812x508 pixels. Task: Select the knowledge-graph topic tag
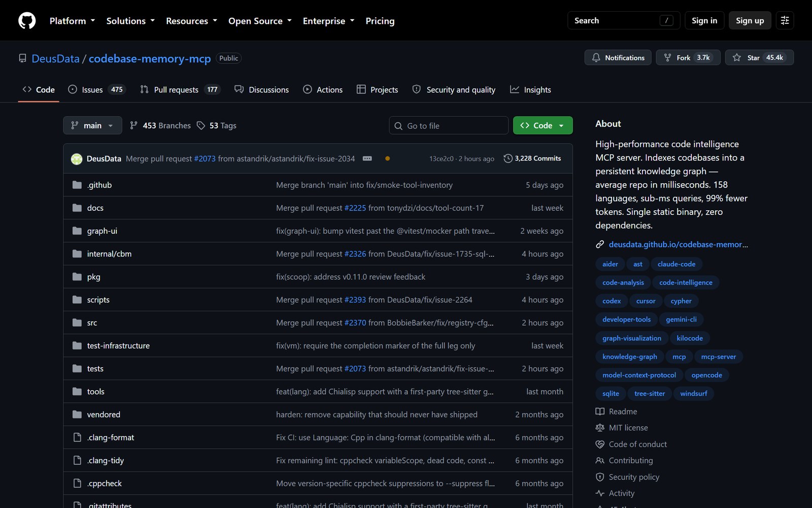pos(630,357)
